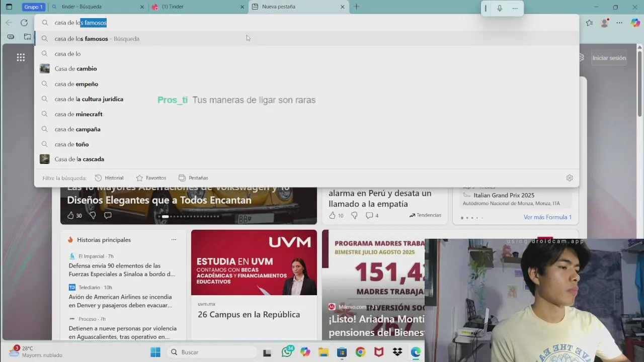Open File Explorer from taskbar
This screenshot has width=644, height=362.
click(x=324, y=352)
